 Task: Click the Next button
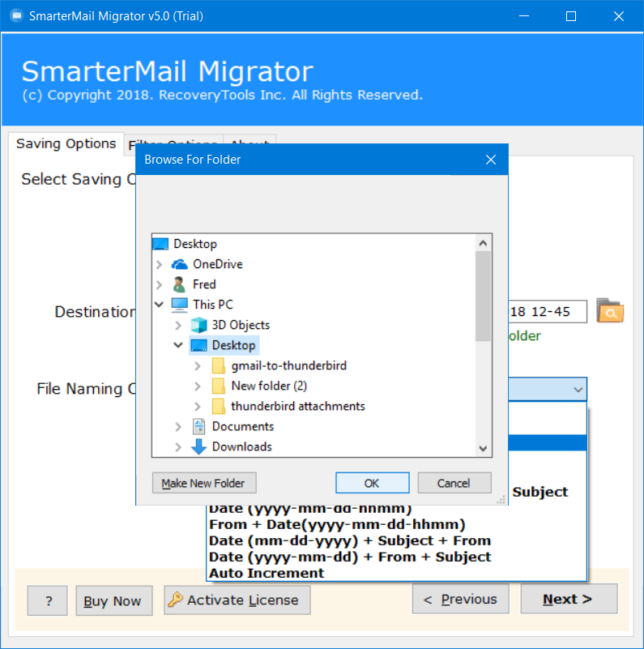[569, 599]
